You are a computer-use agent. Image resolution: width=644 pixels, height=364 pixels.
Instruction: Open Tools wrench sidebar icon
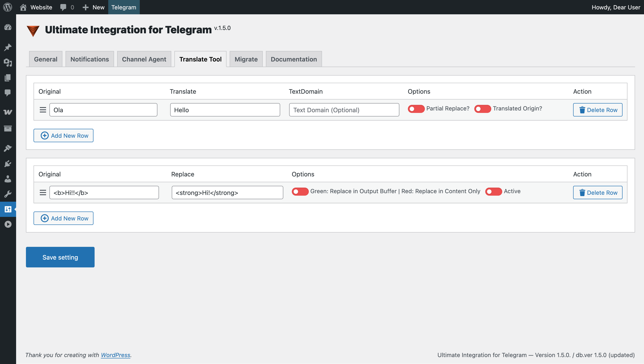[8, 194]
